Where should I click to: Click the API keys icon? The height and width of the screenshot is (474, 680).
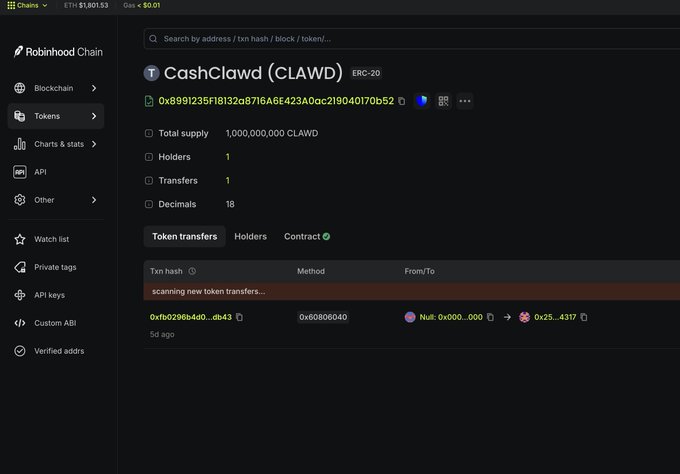click(20, 295)
